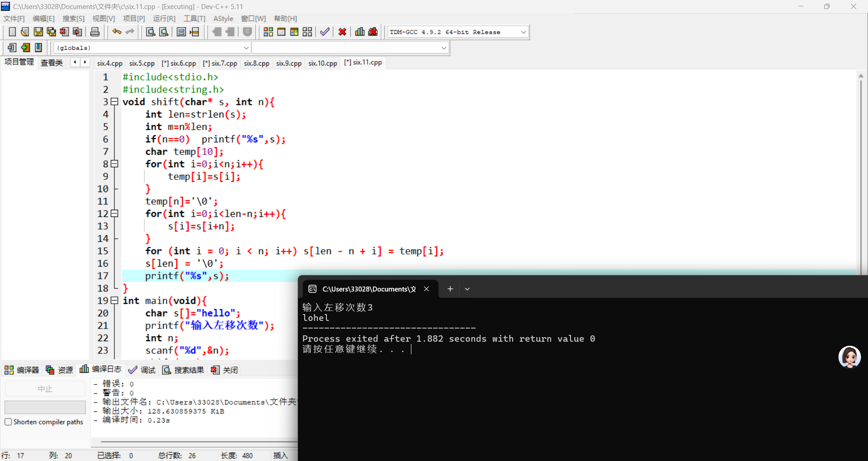Click the Insert toolbar icon
The width and height of the screenshot is (868, 461).
(x=12, y=47)
